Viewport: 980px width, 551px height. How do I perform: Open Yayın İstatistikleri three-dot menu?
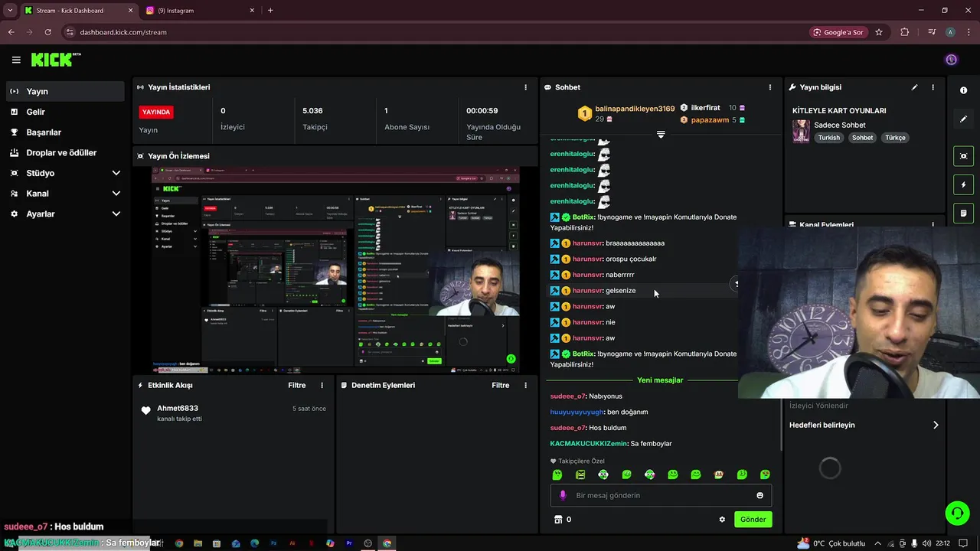(x=525, y=87)
